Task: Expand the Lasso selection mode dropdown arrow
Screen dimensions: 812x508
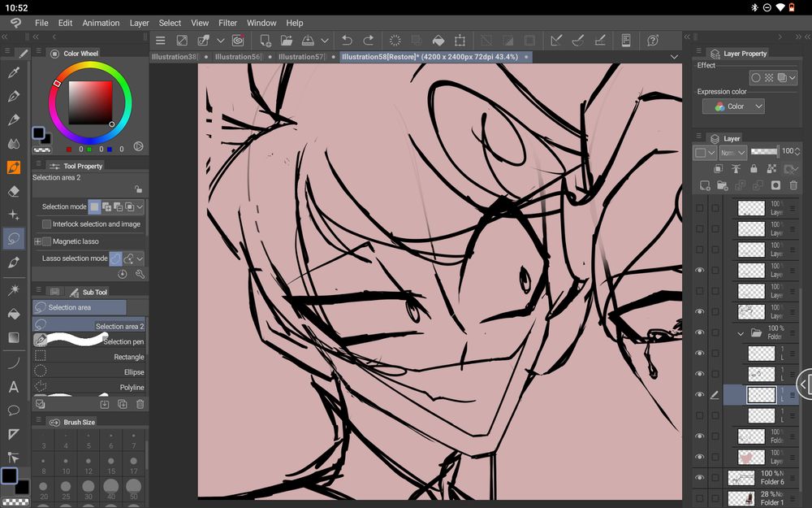Action: pyautogui.click(x=140, y=258)
